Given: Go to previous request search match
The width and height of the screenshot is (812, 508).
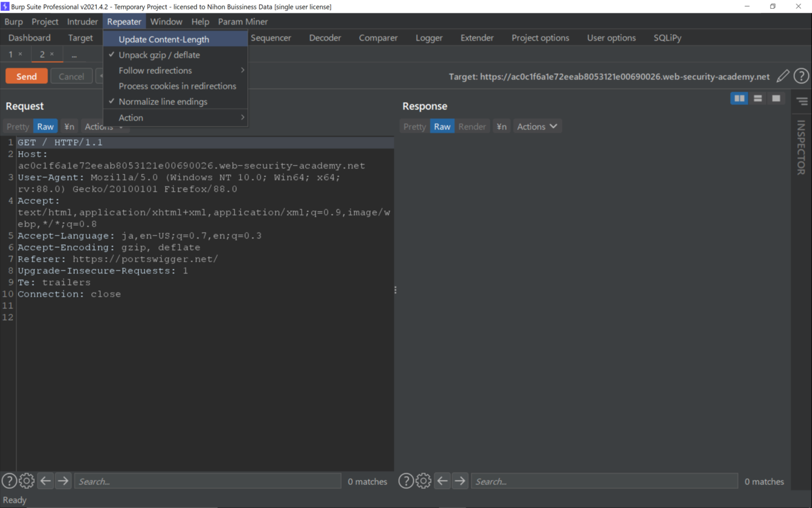Looking at the screenshot, I should (x=45, y=481).
